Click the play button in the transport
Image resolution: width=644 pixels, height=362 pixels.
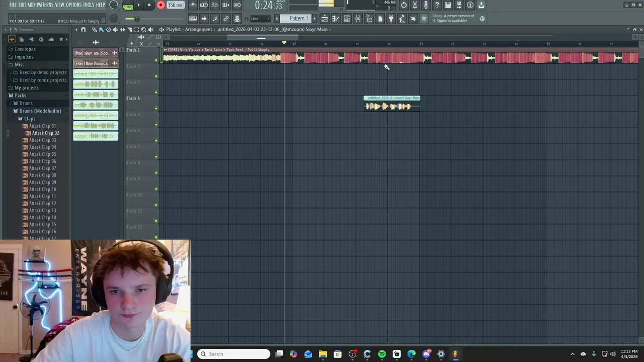click(x=138, y=5)
